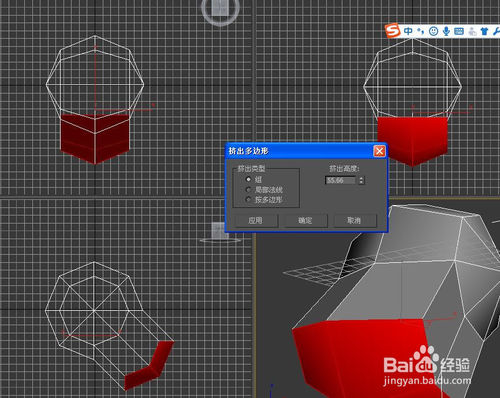This screenshot has width=500, height=398.
Task: Open the wrench toolbox icon in IME bar
Action: pos(496,31)
